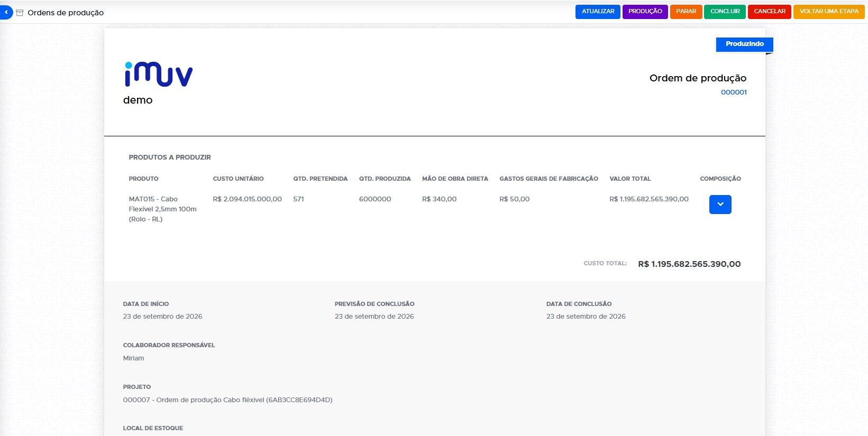Viewport: 868px width, 436px height.
Task: Open order number 000001 link
Action: coord(734,92)
